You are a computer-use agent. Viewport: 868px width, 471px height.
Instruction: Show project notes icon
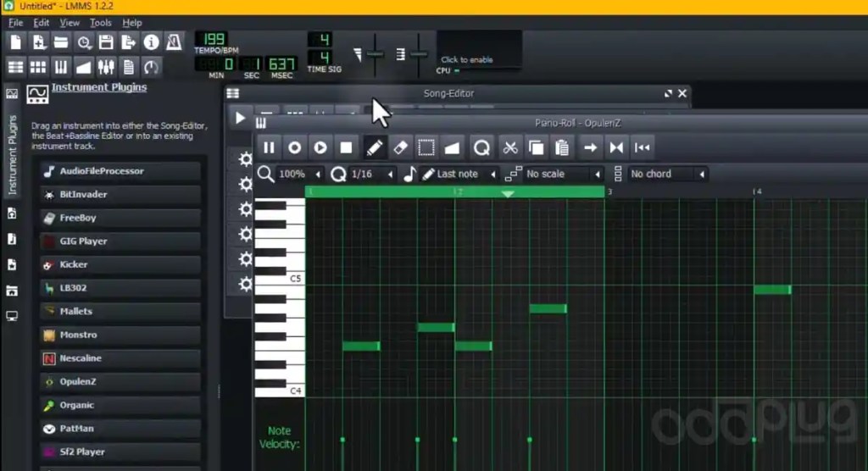[129, 68]
